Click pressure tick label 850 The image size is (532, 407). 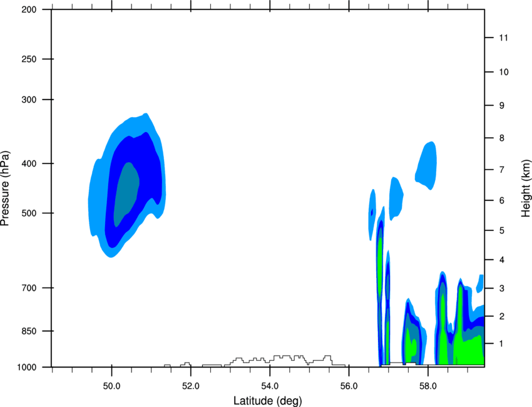click(29, 331)
